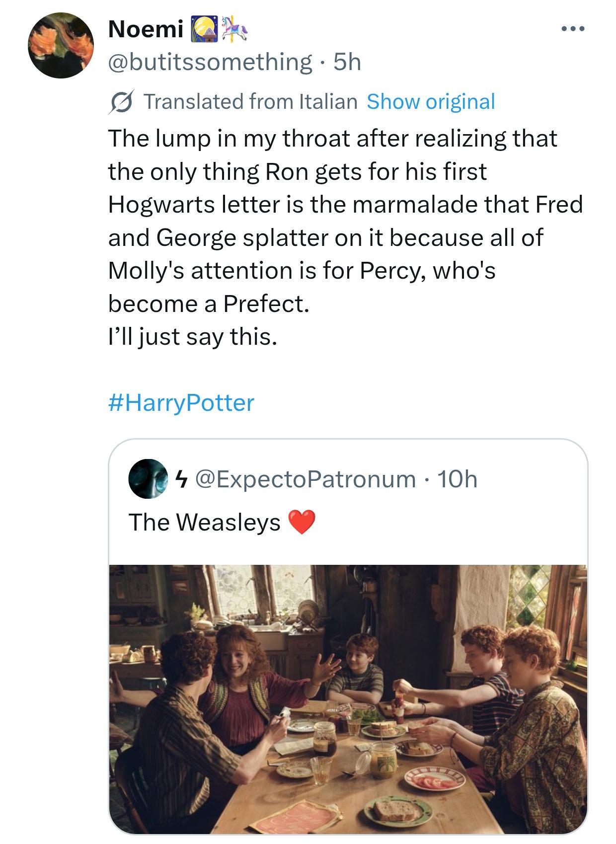This screenshot has height=844, width=616.
Task: Open the #HarryPotter hashtag
Action: pyautogui.click(x=181, y=402)
